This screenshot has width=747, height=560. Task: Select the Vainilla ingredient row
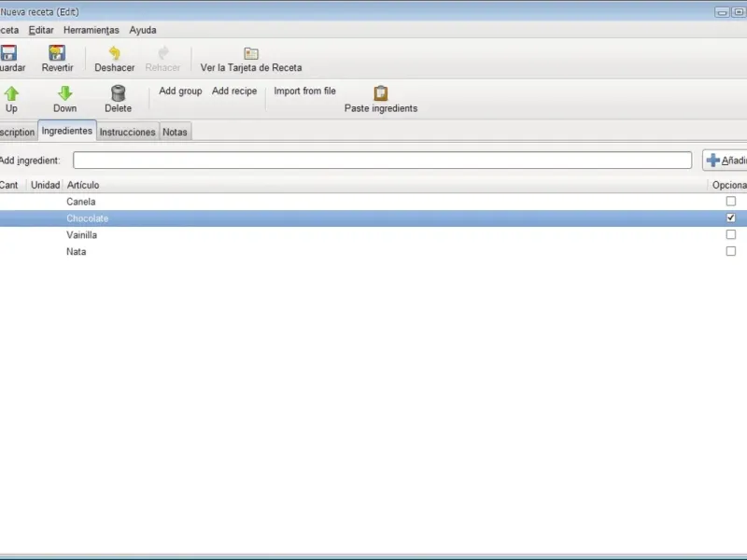click(373, 235)
